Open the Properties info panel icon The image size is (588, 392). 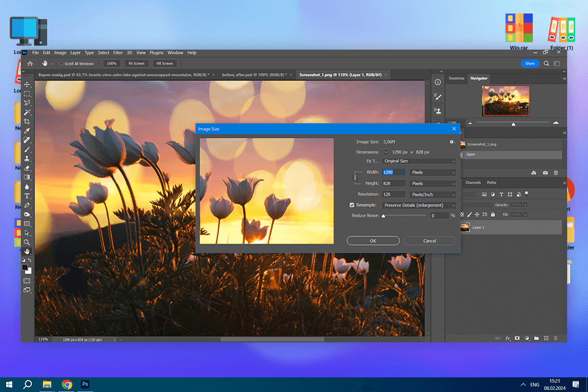(437, 82)
